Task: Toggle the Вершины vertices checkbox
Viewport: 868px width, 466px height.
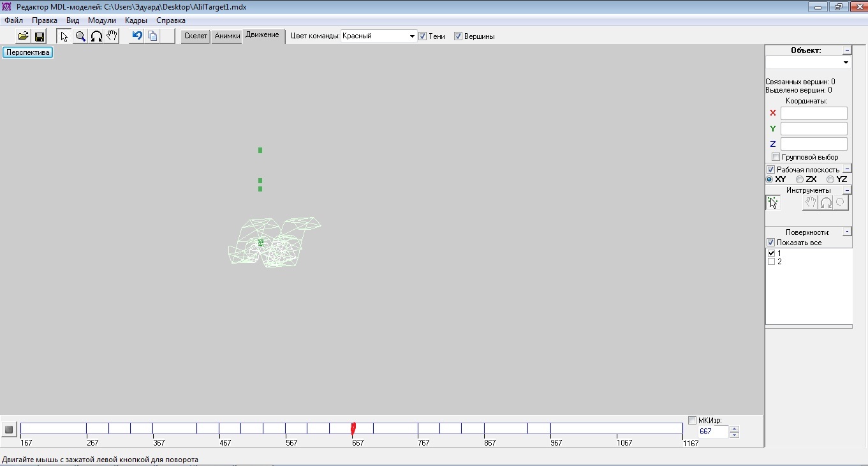Action: click(x=458, y=36)
